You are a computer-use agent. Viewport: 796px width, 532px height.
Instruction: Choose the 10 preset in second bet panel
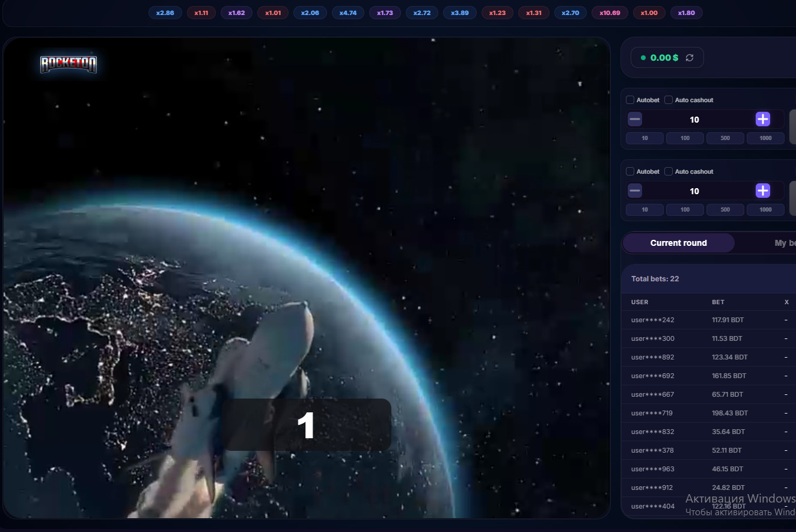coord(645,210)
